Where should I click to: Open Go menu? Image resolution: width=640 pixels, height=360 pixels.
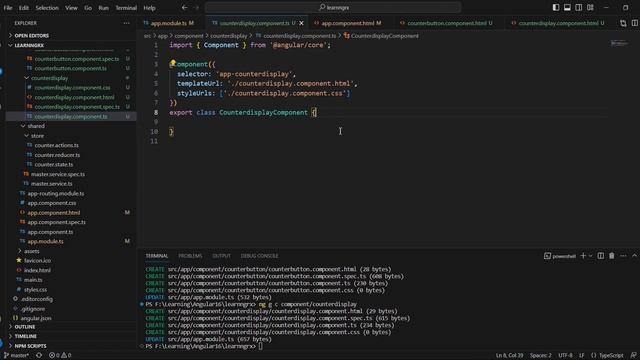88,7
